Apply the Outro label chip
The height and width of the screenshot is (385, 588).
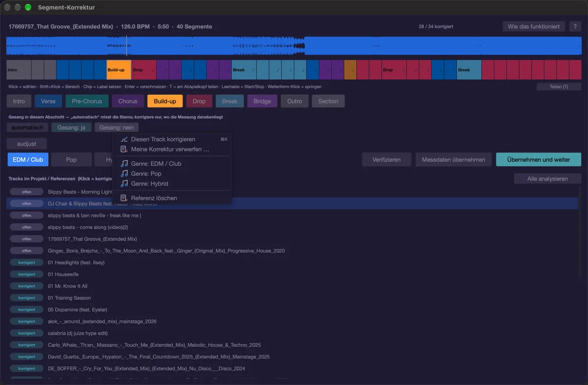[x=295, y=101]
